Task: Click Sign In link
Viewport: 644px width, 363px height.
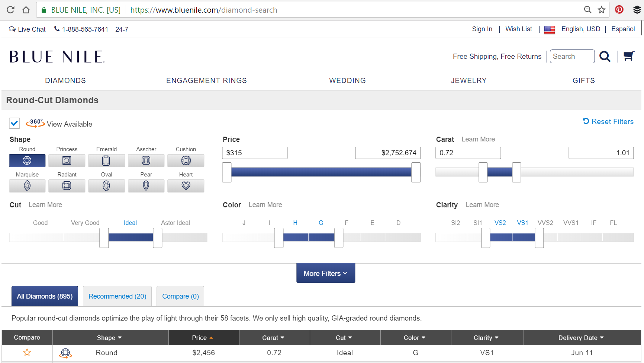Action: [482, 29]
